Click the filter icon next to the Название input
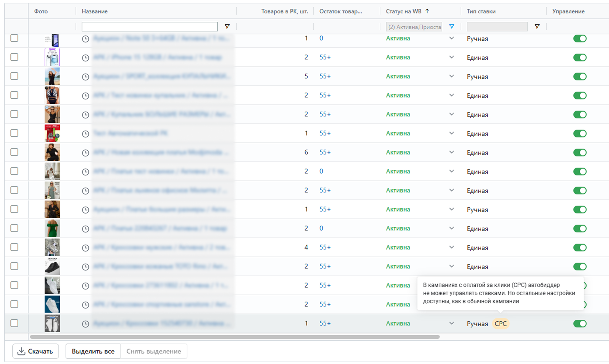609x364 pixels. click(x=227, y=26)
